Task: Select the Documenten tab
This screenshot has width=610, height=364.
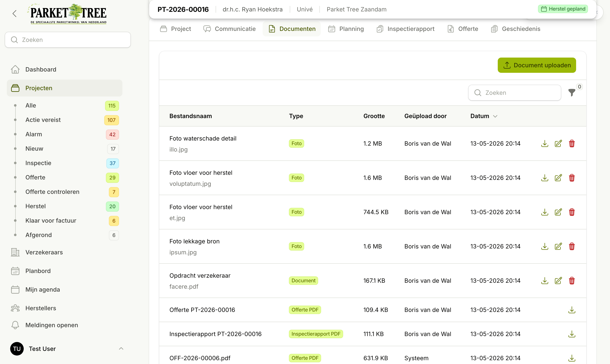Action: click(x=292, y=29)
